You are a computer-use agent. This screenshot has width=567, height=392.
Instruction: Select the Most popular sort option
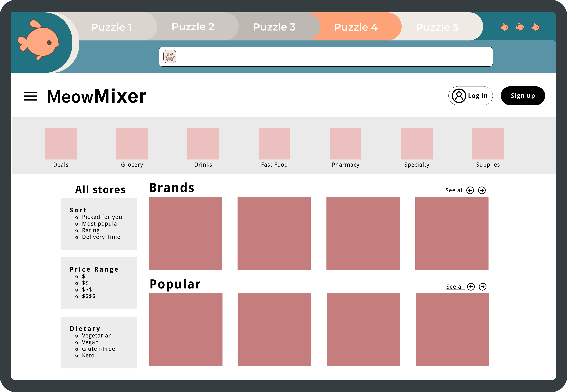pos(100,224)
